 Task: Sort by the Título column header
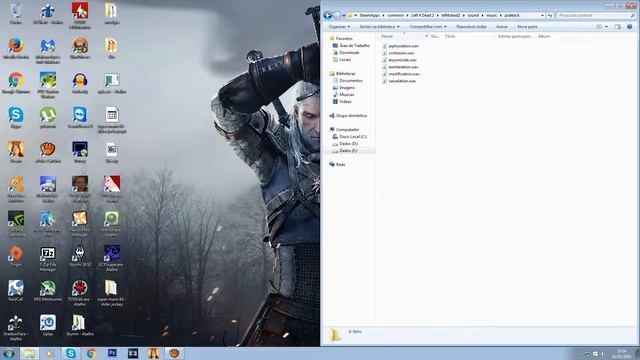[449, 36]
